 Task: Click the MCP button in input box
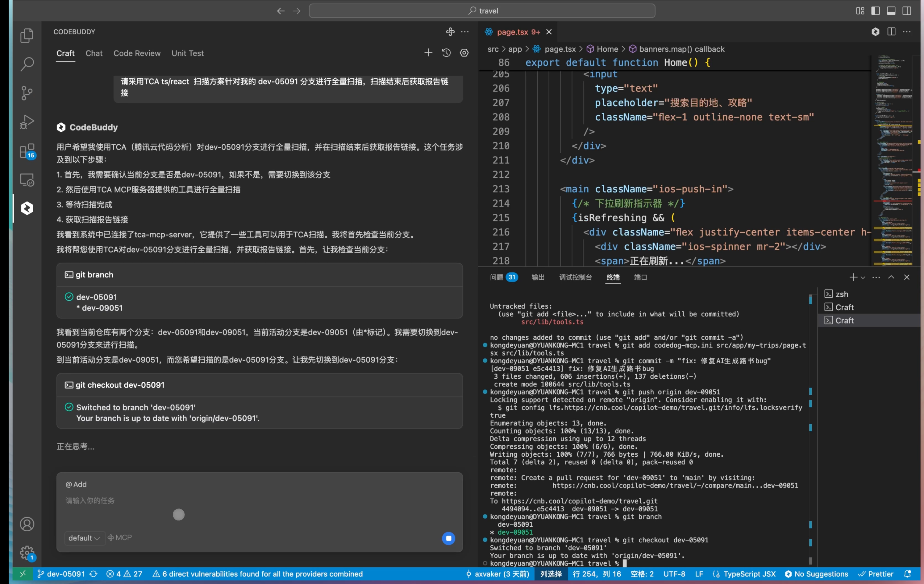tap(120, 538)
